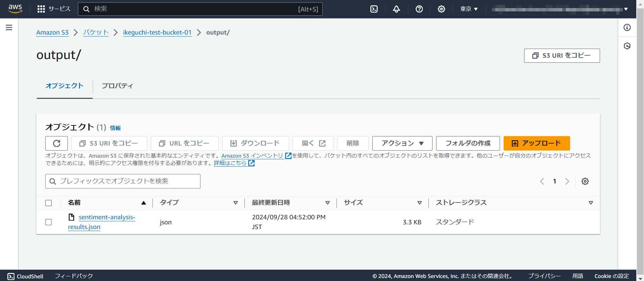Switch to the プロパティ tab
This screenshot has width=644, height=281.
(117, 86)
